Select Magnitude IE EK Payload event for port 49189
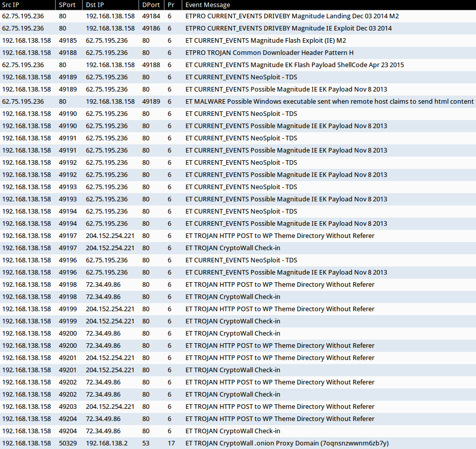Screen dimensions: 476x449 238,89
